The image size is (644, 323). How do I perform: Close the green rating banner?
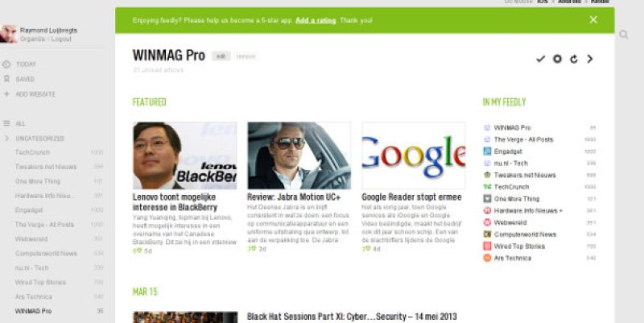coord(593,19)
